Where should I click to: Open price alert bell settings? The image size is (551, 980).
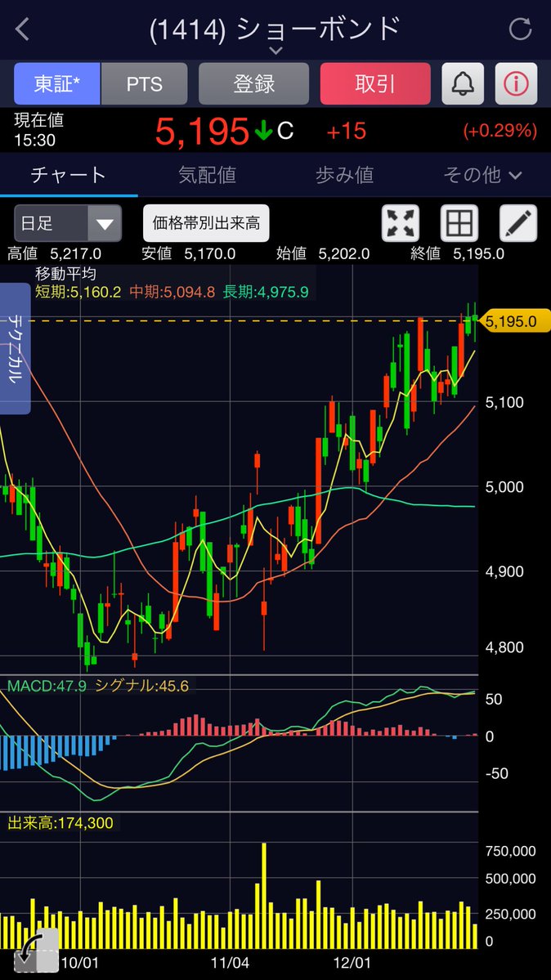(462, 83)
